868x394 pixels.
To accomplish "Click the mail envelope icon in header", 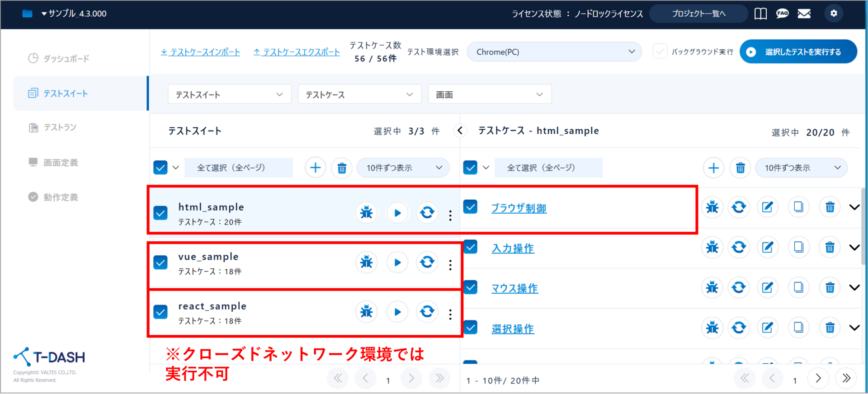I will coord(804,14).
